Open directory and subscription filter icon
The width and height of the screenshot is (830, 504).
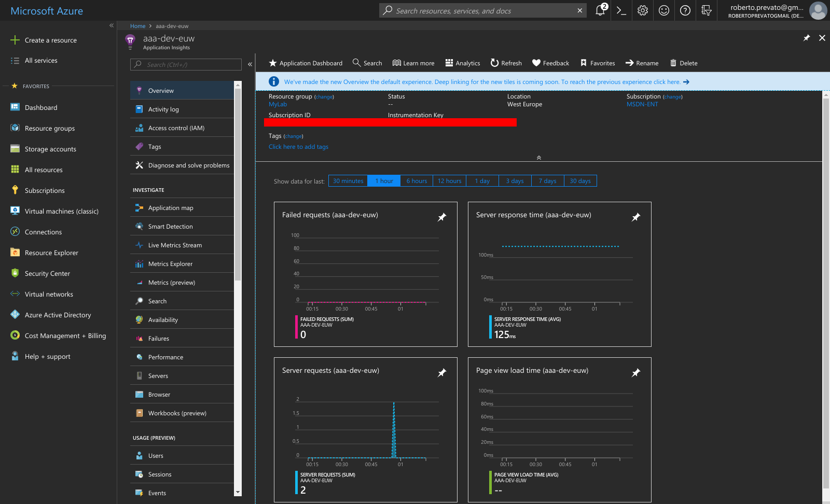click(707, 10)
